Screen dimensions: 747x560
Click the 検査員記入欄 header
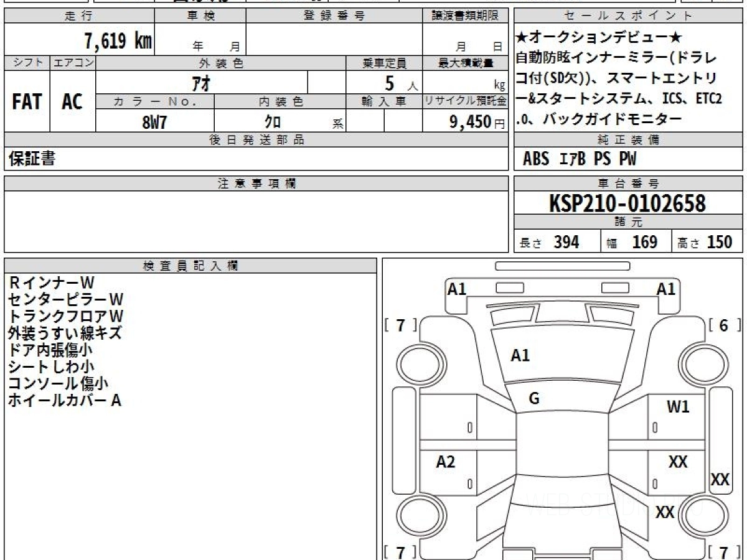[x=190, y=266]
